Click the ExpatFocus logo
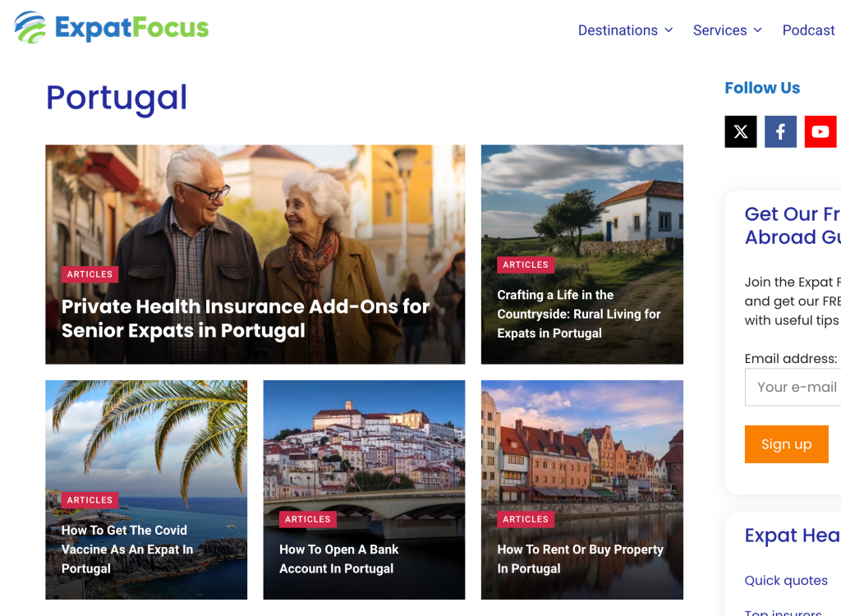The height and width of the screenshot is (616, 841). [111, 27]
